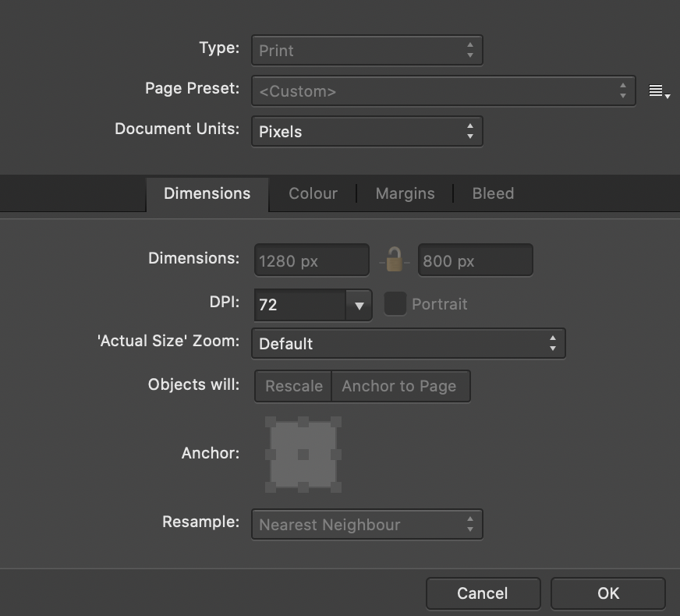Open the Margins tab

(x=405, y=194)
